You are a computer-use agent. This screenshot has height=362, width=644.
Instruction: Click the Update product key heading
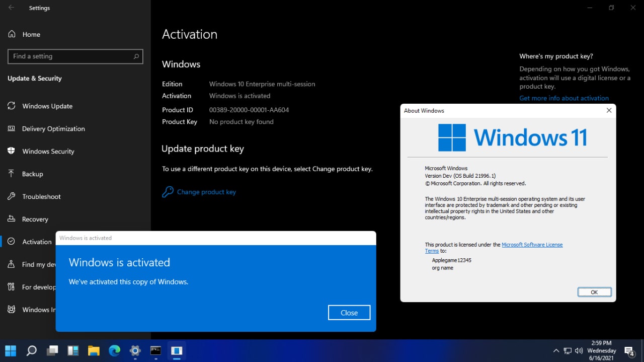click(203, 149)
